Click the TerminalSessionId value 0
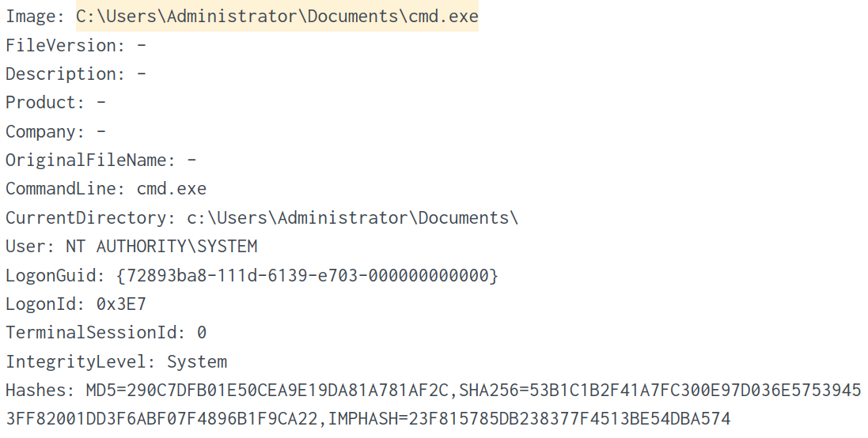The width and height of the screenshot is (868, 438). 202,332
